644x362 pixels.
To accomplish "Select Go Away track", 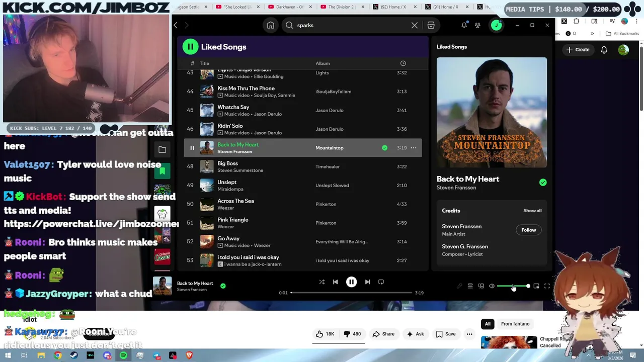I will point(303,241).
